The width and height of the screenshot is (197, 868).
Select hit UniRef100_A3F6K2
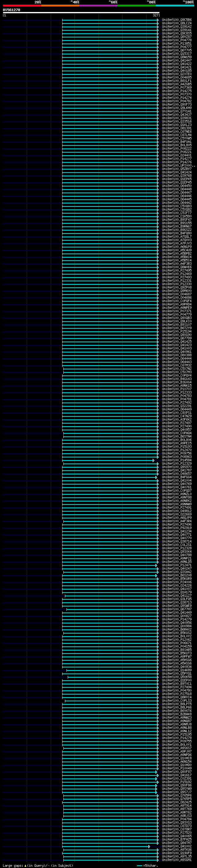pos(176,419)
